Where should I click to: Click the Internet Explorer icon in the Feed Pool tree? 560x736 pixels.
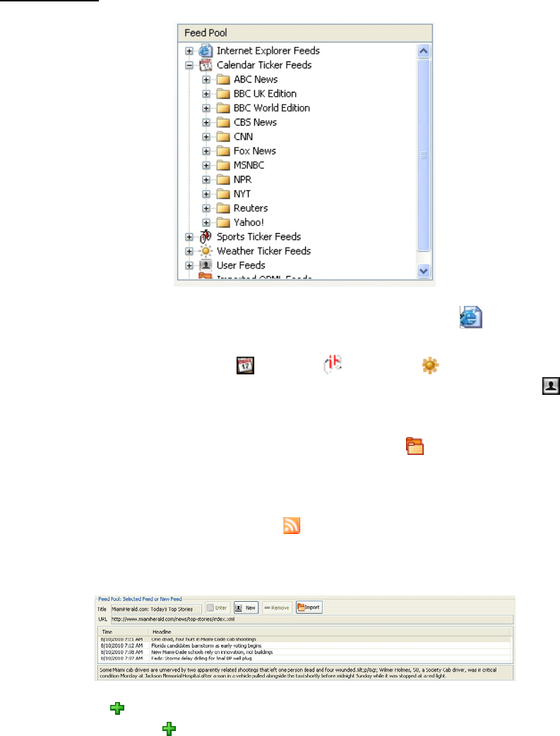point(205,50)
